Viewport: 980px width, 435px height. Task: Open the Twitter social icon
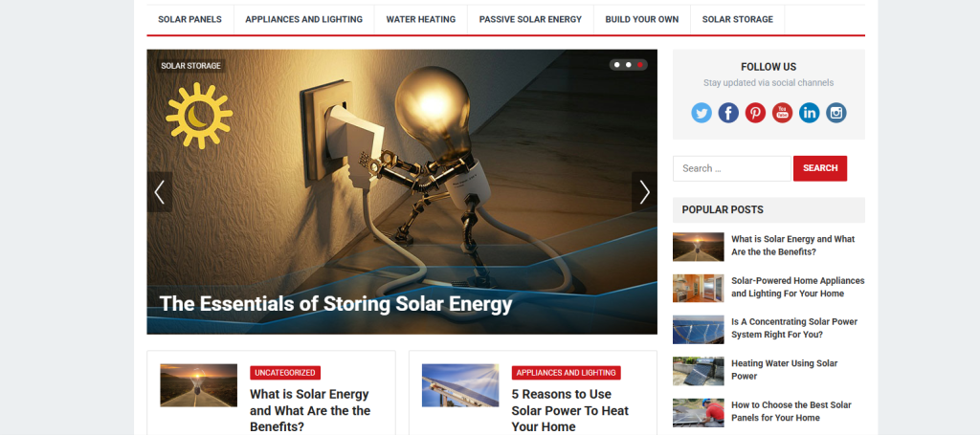tap(702, 113)
